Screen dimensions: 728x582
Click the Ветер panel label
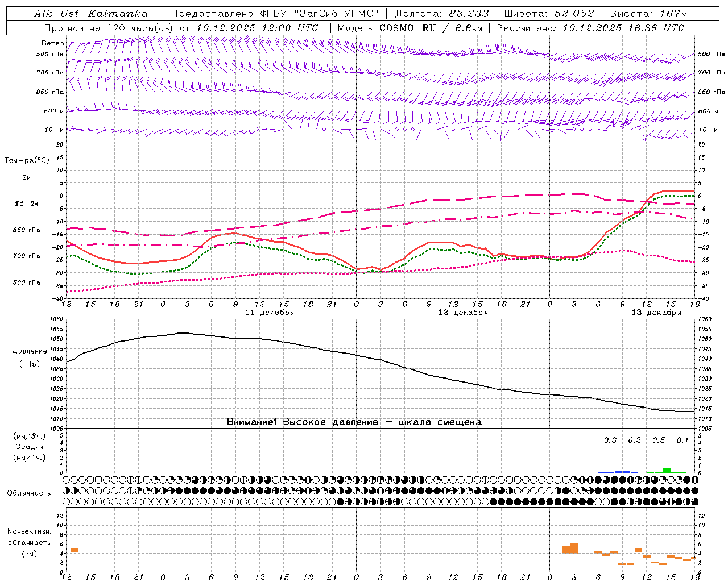point(52,43)
